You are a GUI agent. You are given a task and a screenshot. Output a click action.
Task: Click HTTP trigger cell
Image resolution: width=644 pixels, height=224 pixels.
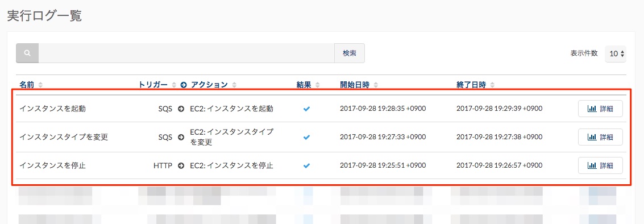coord(163,165)
